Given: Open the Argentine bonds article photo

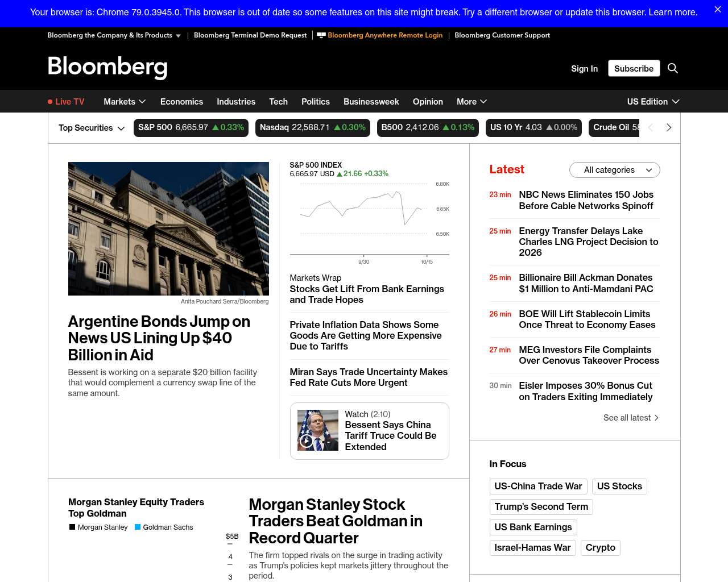Looking at the screenshot, I should pos(168,228).
